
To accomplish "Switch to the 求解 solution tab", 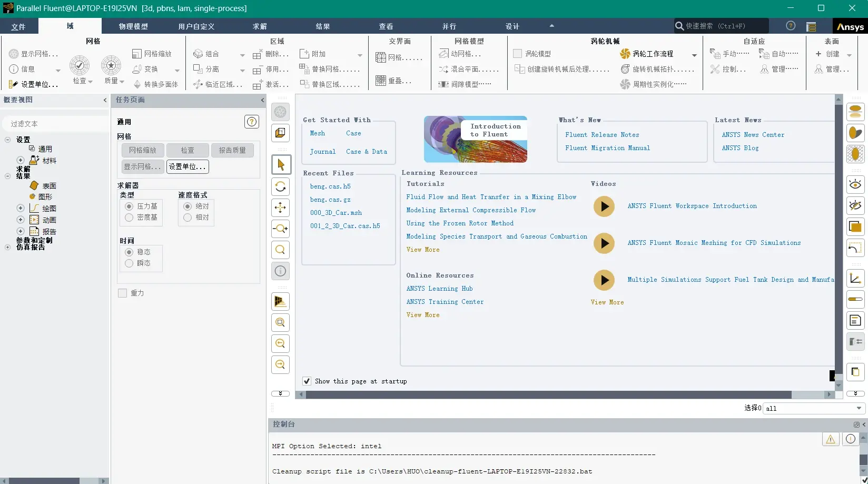I will 260,26.
